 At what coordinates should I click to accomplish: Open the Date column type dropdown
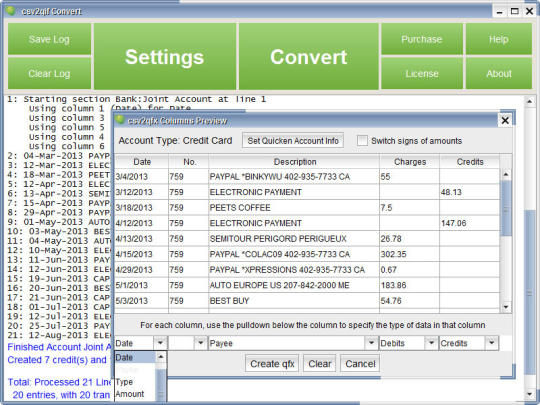(160, 343)
